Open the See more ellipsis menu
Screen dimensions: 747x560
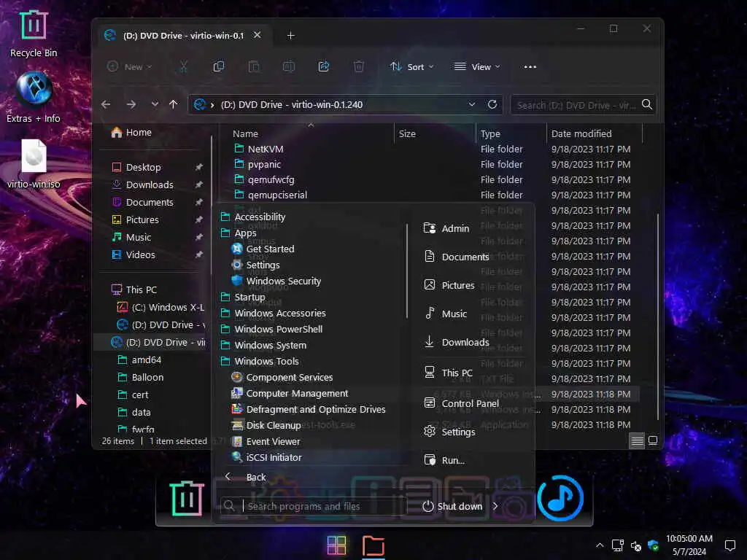530,66
